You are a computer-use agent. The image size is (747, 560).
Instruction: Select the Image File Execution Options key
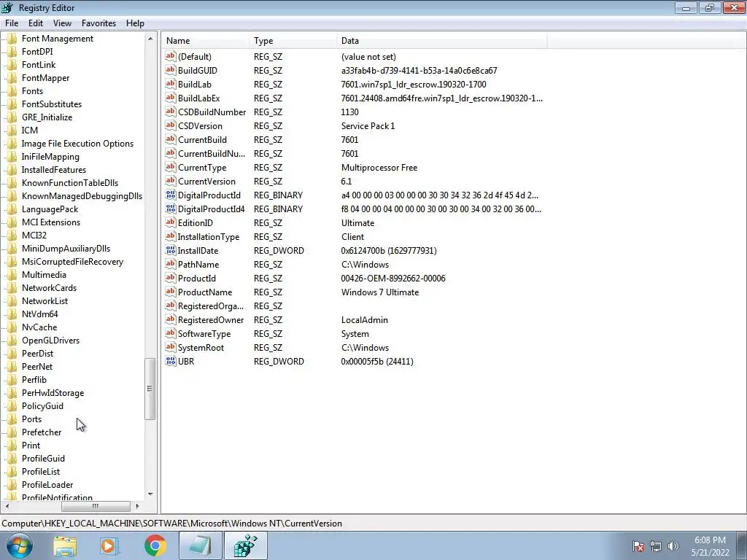point(77,144)
